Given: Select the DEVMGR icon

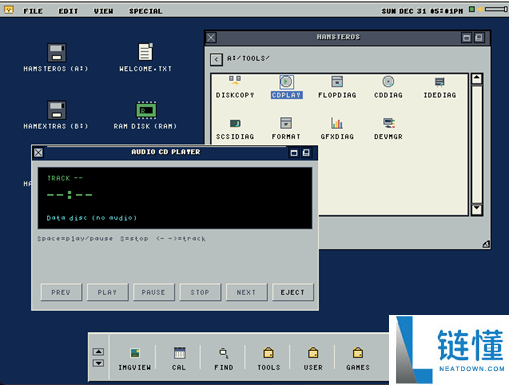Looking at the screenshot, I should 389,123.
